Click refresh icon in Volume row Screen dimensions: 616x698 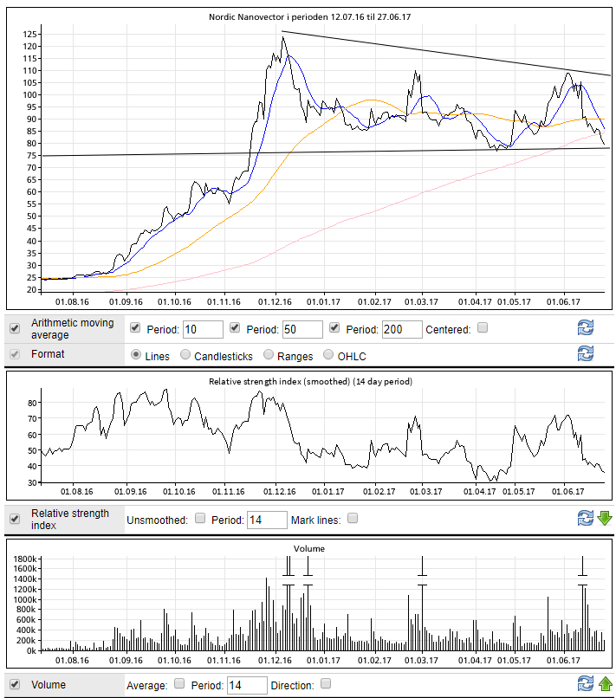tap(586, 684)
